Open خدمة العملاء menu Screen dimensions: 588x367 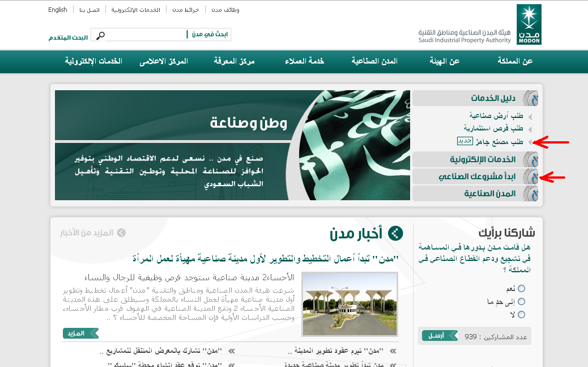pyautogui.click(x=304, y=61)
